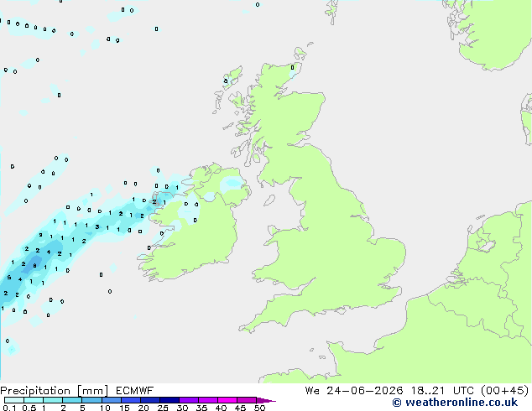Click the above-50 arrow tip of legend

point(266,400)
